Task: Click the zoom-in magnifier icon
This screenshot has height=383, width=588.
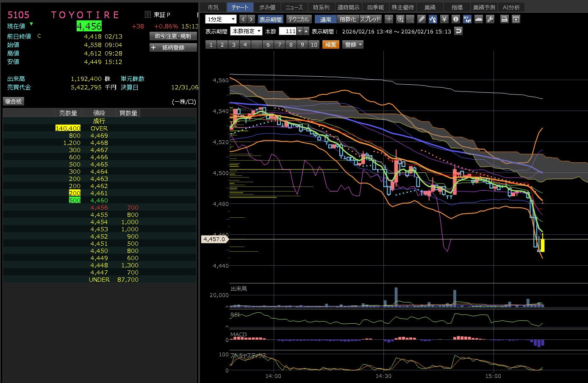Action: click(400, 19)
